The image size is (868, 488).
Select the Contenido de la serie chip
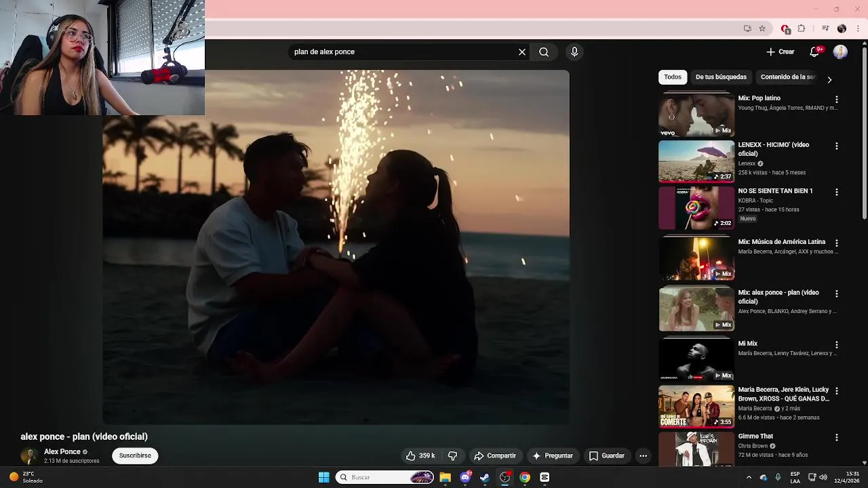point(788,77)
